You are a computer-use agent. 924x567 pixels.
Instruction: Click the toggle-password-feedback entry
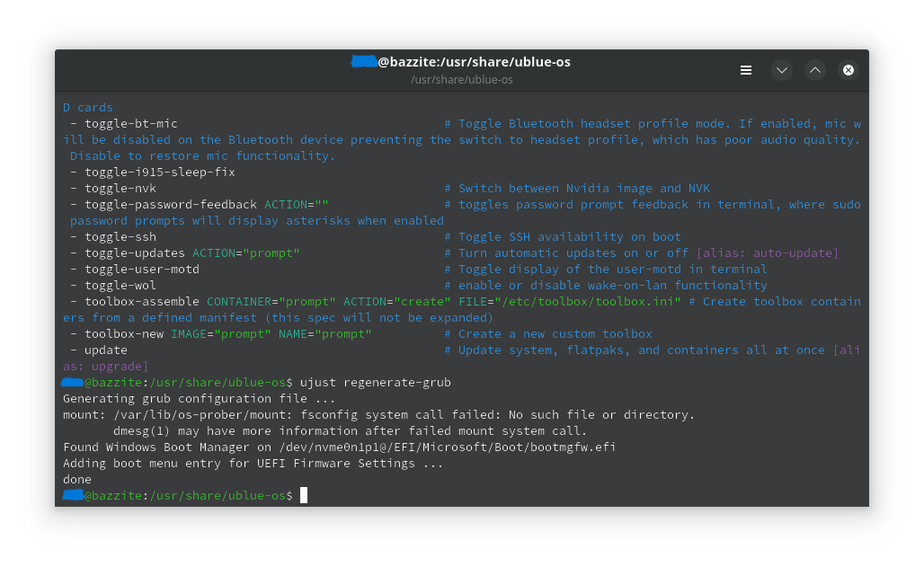tap(171, 205)
